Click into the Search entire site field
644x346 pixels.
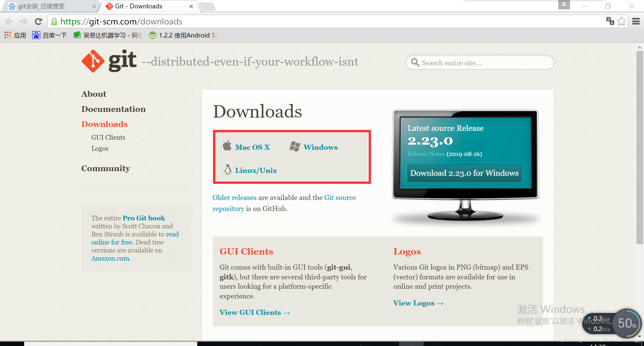pos(480,63)
